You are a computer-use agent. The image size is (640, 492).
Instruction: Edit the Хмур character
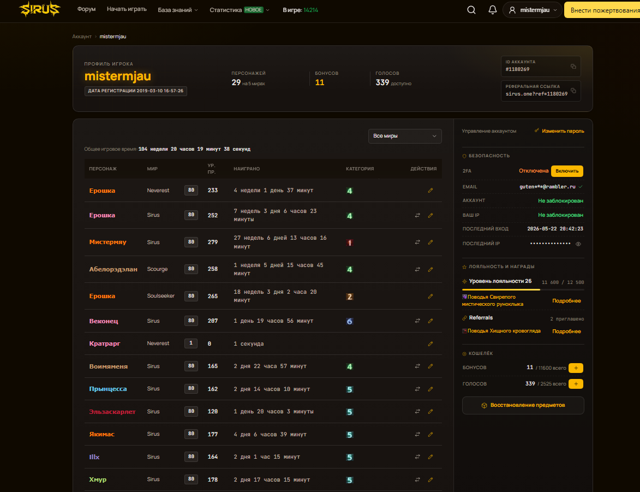point(430,480)
